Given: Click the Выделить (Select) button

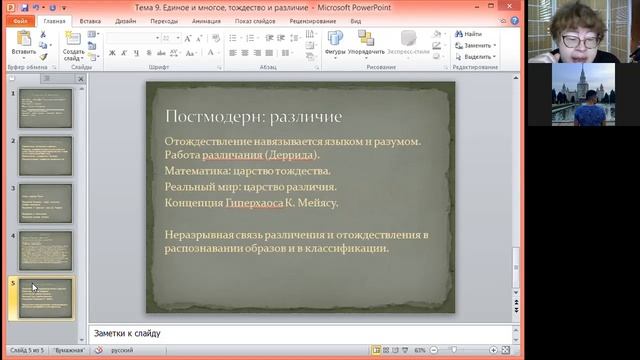Looking at the screenshot, I should click(x=476, y=57).
